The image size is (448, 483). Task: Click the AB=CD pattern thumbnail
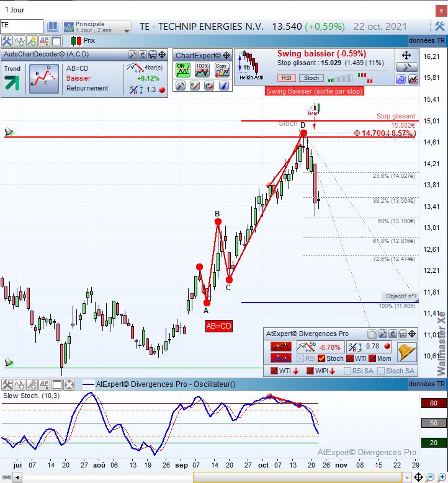tap(44, 79)
